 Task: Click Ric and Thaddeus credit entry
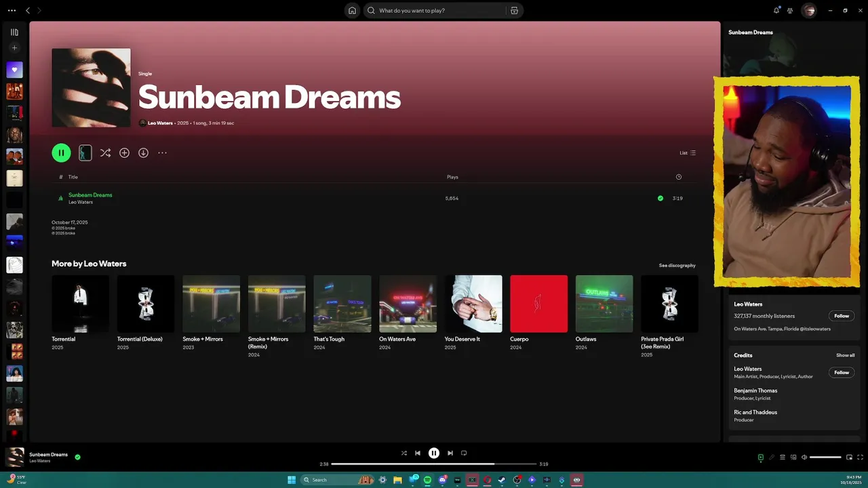pos(755,412)
